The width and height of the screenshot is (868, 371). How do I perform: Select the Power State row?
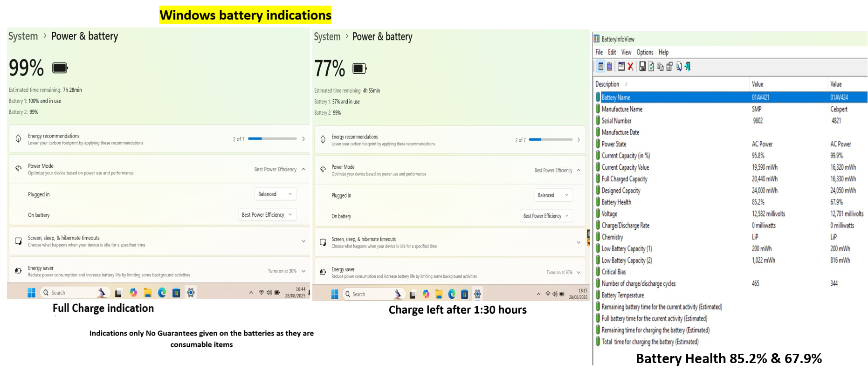click(x=730, y=144)
